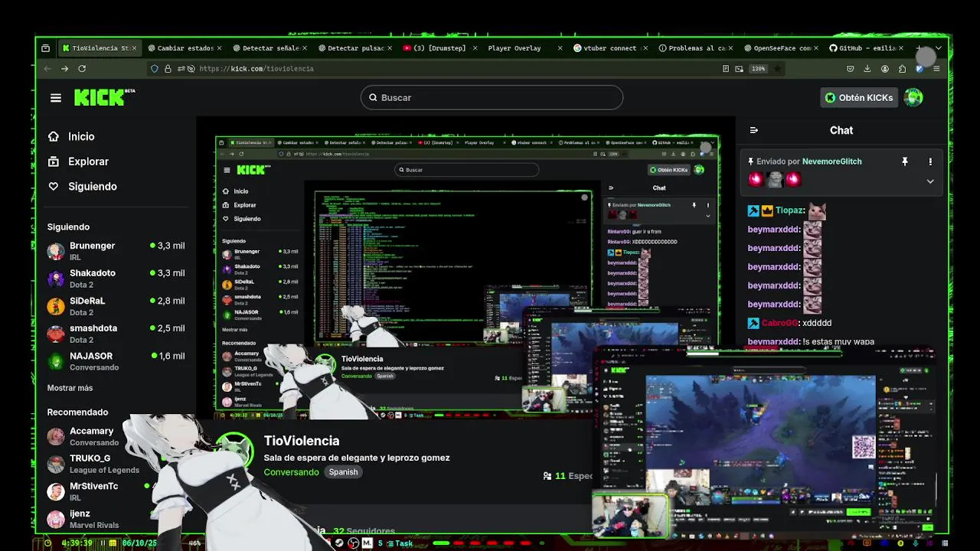This screenshot has height=551, width=980.
Task: Open TRUKO_G recommended channel
Action: point(91,464)
